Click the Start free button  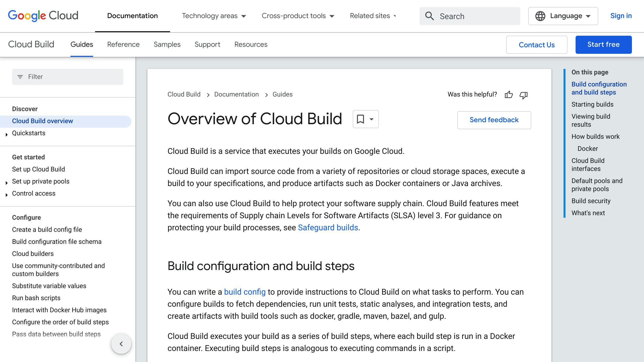(x=603, y=44)
